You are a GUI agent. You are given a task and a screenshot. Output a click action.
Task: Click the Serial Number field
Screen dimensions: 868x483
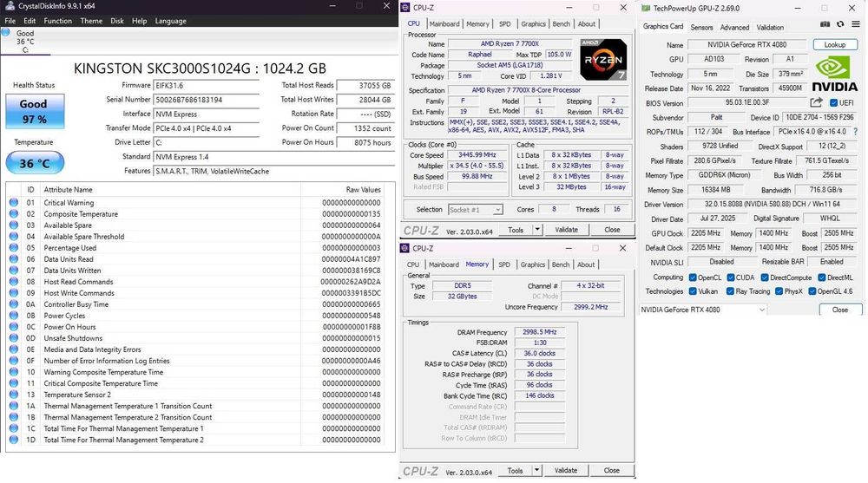click(206, 100)
